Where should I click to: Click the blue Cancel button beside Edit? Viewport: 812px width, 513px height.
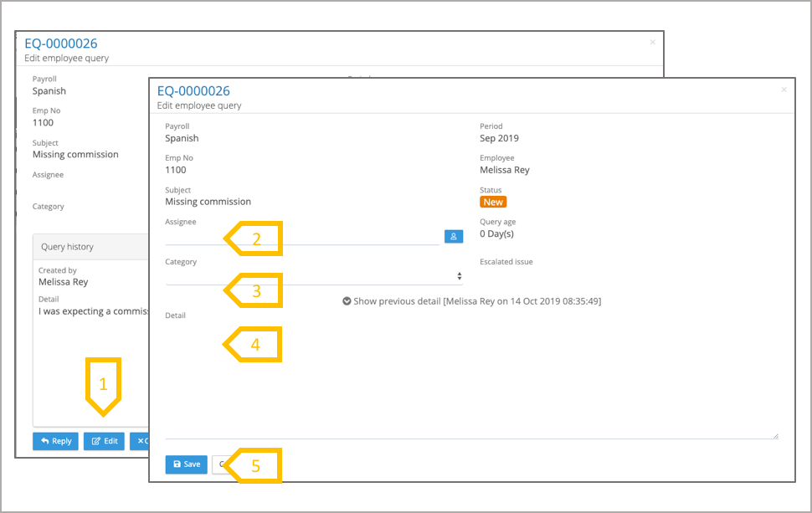click(x=140, y=441)
